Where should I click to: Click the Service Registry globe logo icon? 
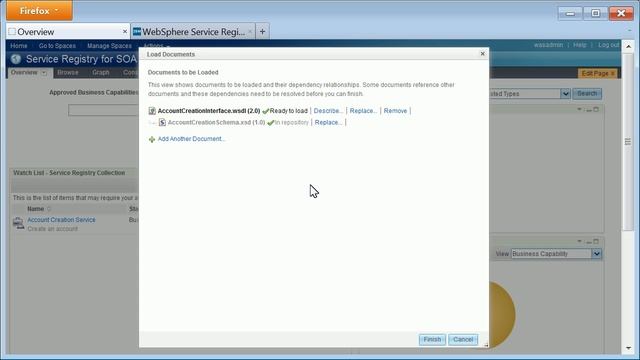[x=16, y=59]
